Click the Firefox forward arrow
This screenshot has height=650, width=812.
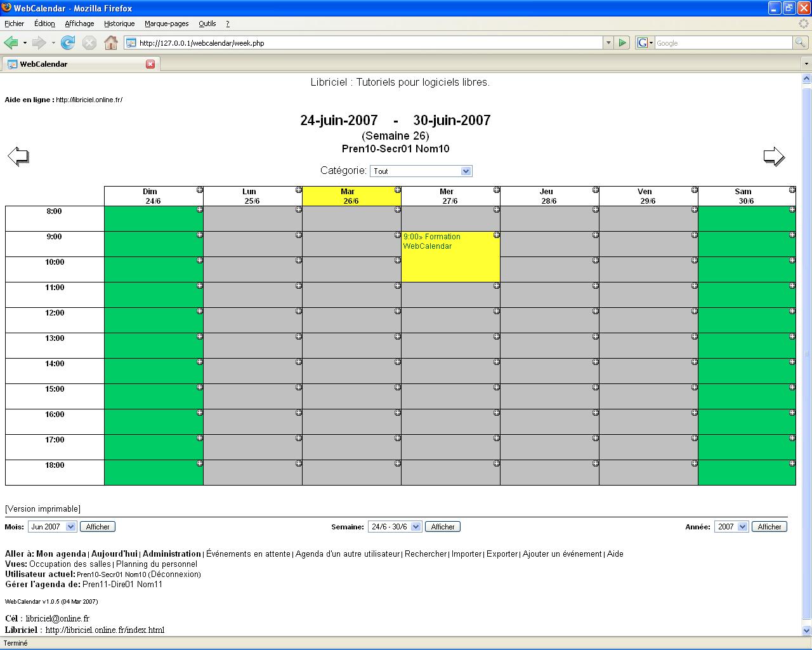39,43
